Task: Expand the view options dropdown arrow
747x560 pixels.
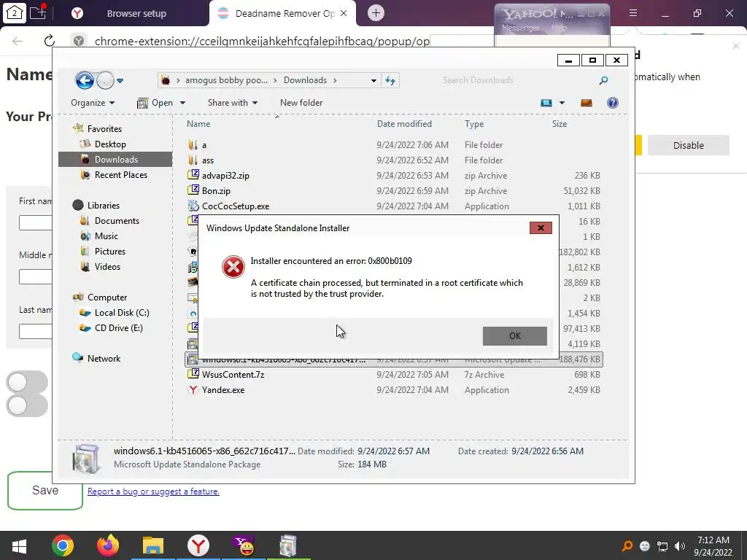Action: pos(562,103)
